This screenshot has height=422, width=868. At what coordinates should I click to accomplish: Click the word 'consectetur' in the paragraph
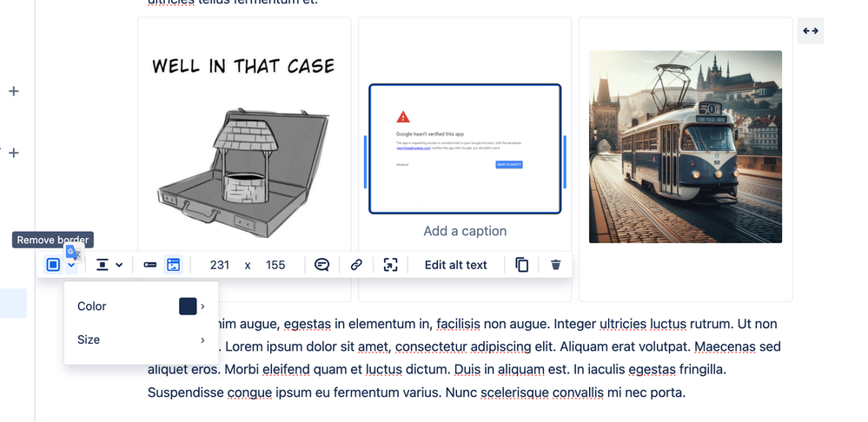[x=432, y=346]
